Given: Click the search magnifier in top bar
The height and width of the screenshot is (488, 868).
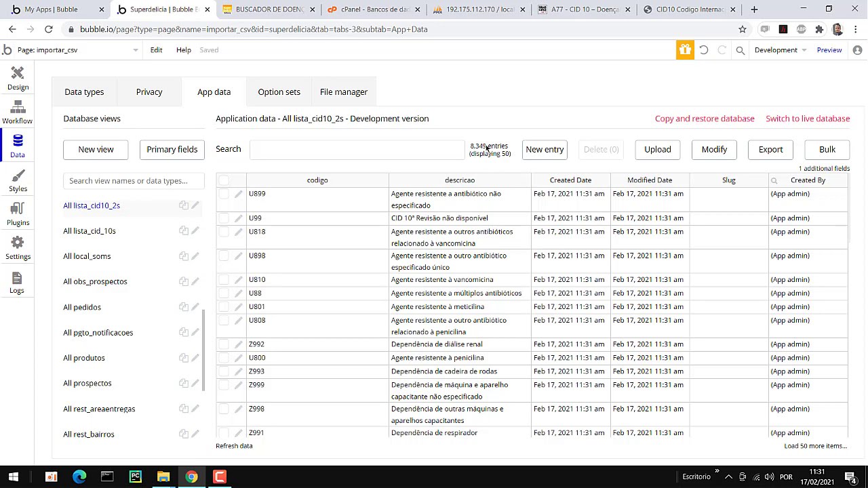Looking at the screenshot, I should (741, 50).
